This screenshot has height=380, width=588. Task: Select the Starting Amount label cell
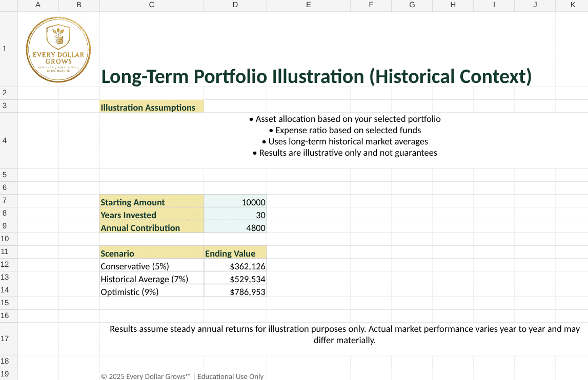coord(152,201)
